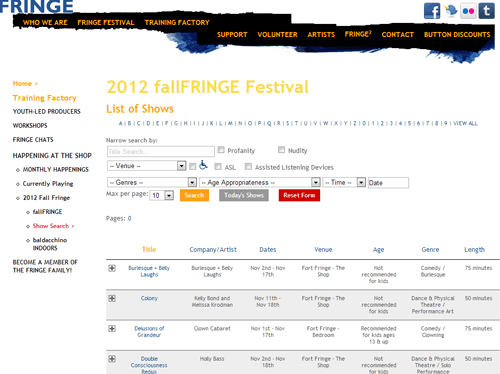Screen dimensions: 500x374
Task: Open the Genres dropdown
Action: [152, 182]
